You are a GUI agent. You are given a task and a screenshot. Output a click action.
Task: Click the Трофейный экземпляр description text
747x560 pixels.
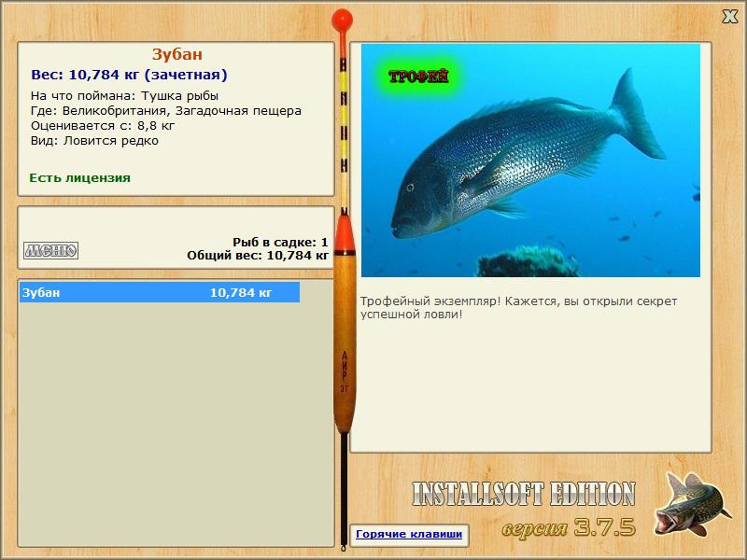[x=518, y=308]
